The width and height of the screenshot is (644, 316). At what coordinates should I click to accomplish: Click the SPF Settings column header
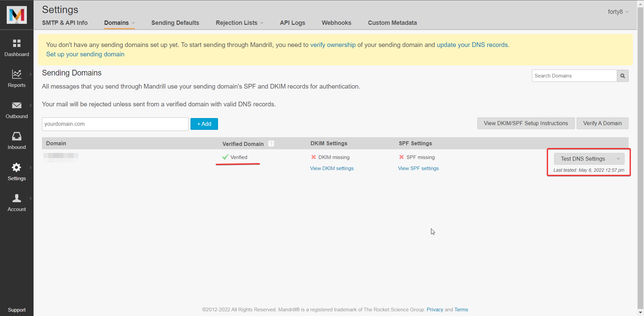point(415,143)
